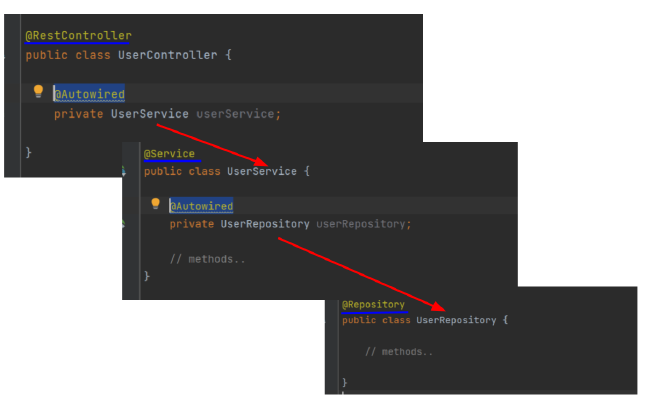Screen dimensions: 660x406
Task: Click the UserController class name
Action: (x=168, y=55)
